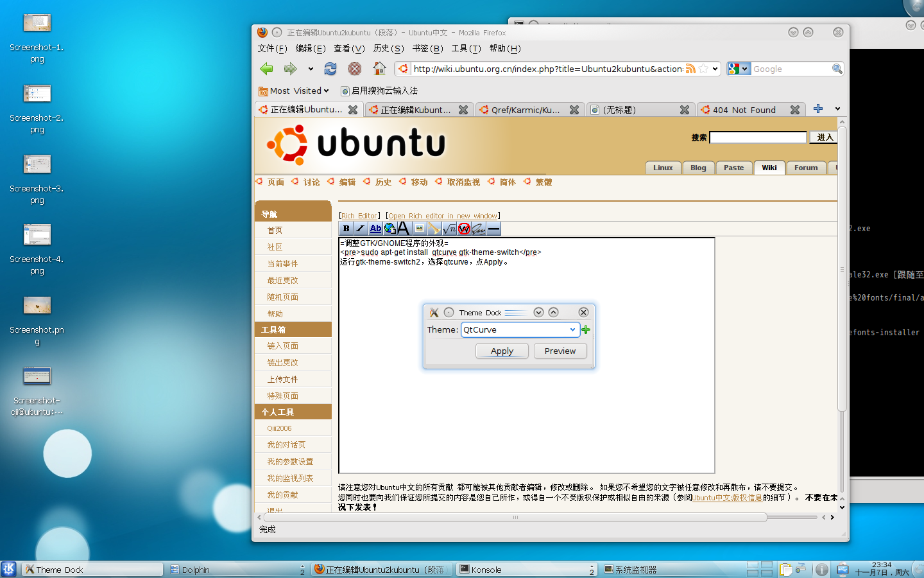Image resolution: width=924 pixels, height=578 pixels.
Task: Click Preview button in Theme Dock
Action: click(x=560, y=351)
